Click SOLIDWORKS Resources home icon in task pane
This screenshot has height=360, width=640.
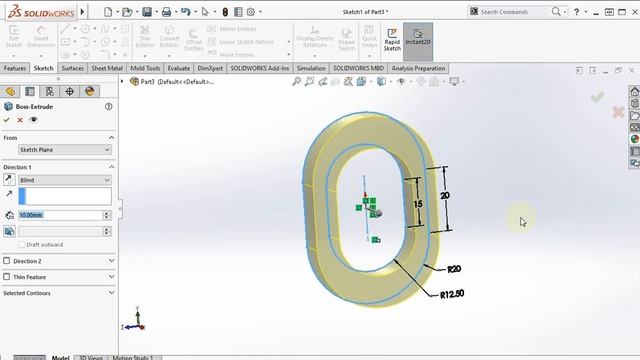click(x=634, y=91)
